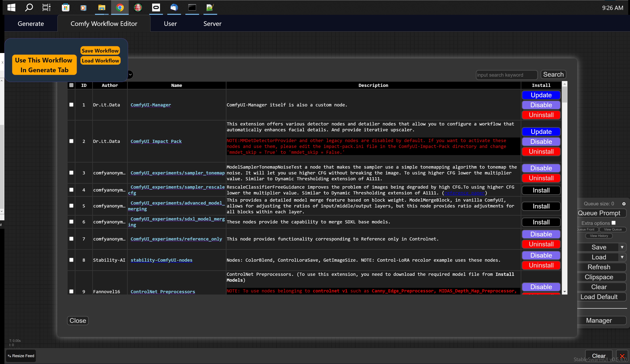Open Thunderbird mail from the taskbar
Image resolution: width=630 pixels, height=364 pixels.
pos(174,7)
